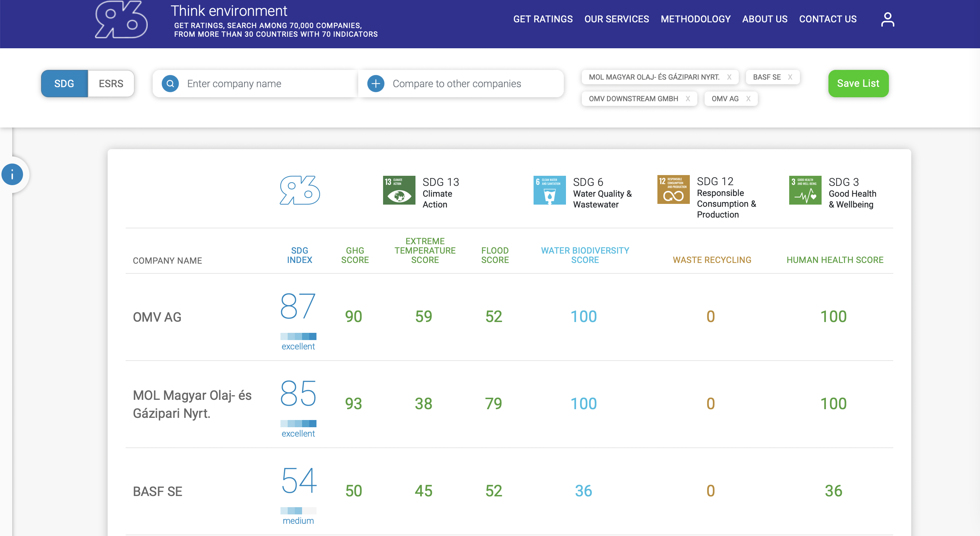
Task: Click SDG 3 Good Health & Wellbeing label
Action: (x=852, y=193)
